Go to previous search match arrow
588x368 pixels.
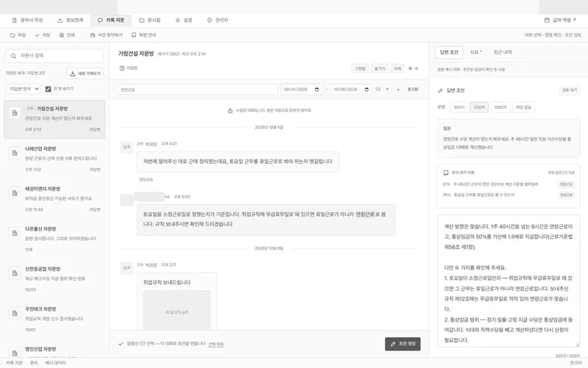(x=387, y=89)
